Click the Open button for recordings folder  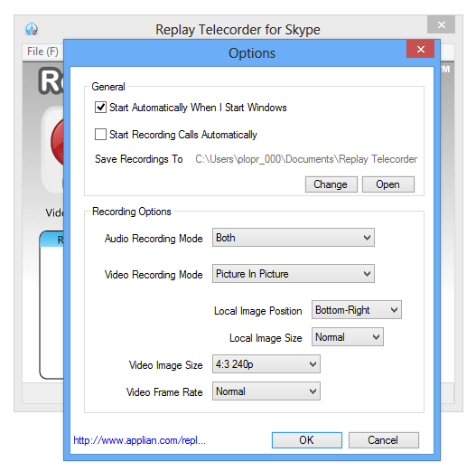tap(388, 184)
